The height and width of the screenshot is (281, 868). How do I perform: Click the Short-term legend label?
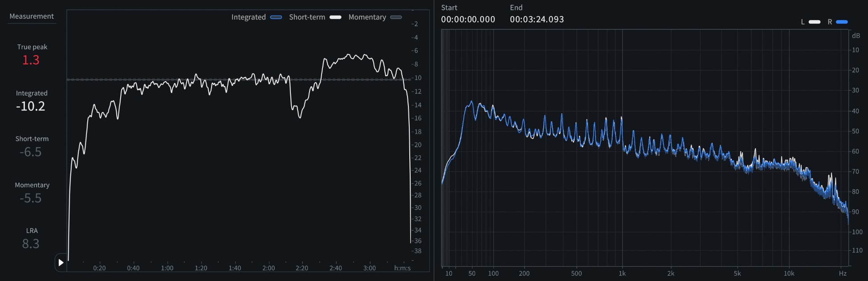click(x=307, y=17)
